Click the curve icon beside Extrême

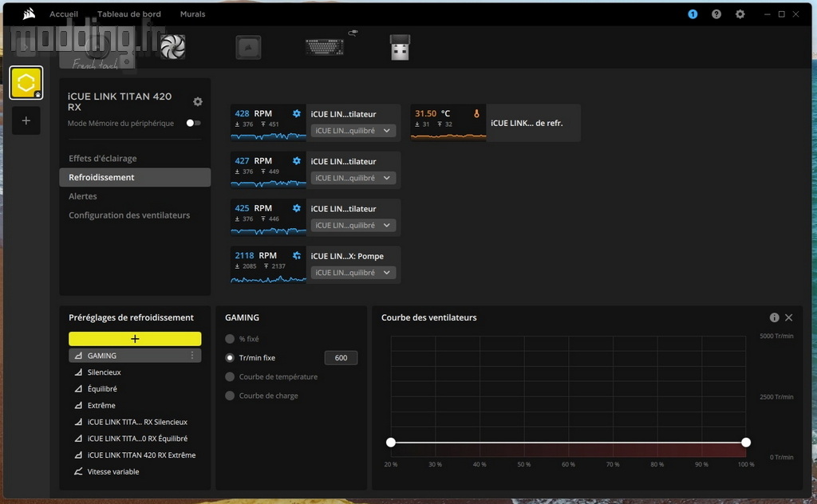coord(78,405)
